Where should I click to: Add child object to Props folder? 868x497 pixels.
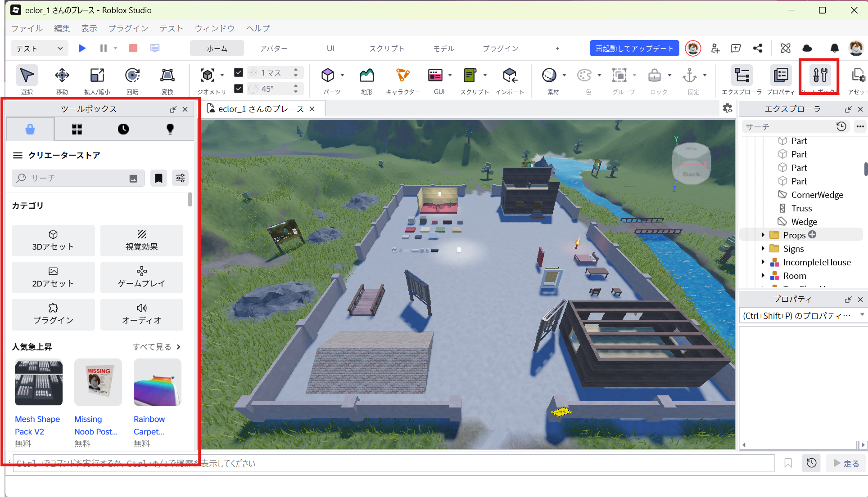pos(812,234)
